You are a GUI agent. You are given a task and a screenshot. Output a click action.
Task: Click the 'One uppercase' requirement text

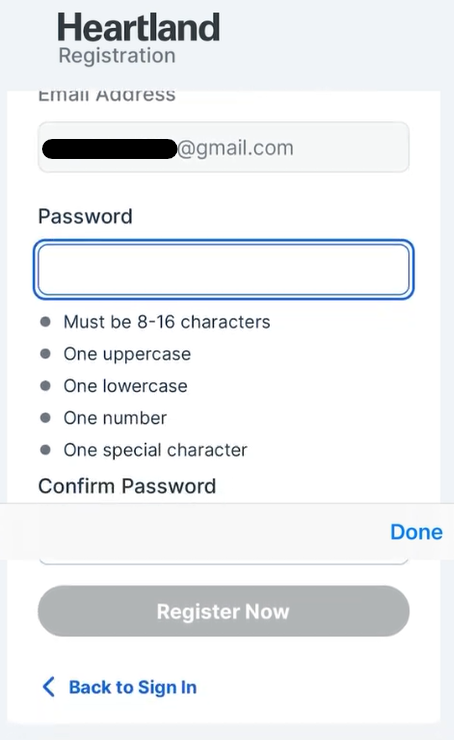[x=127, y=354]
